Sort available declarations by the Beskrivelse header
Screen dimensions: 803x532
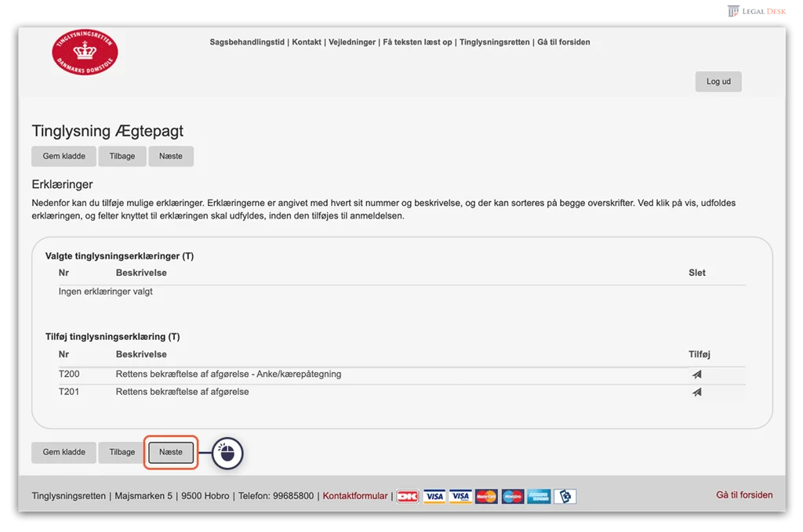[x=141, y=354]
